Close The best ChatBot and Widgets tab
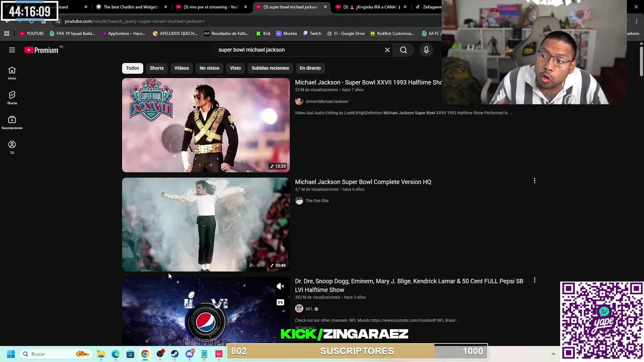Screen dimensions: 644x362 tap(166, 7)
